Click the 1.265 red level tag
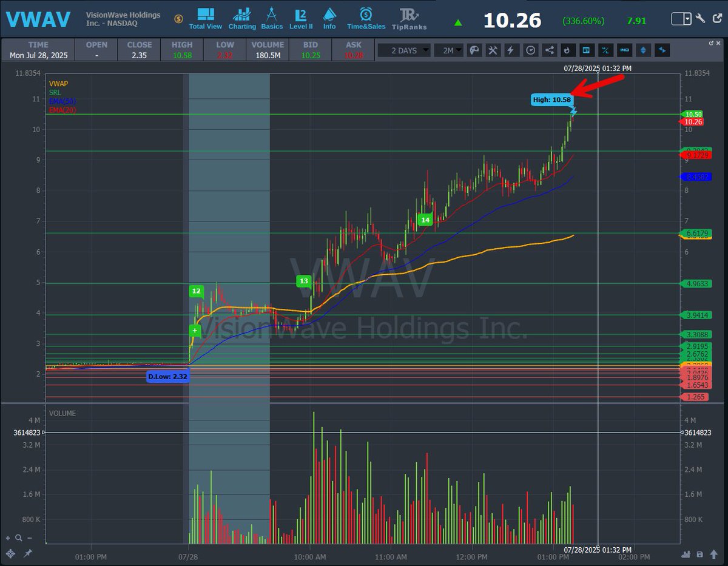 pyautogui.click(x=693, y=397)
